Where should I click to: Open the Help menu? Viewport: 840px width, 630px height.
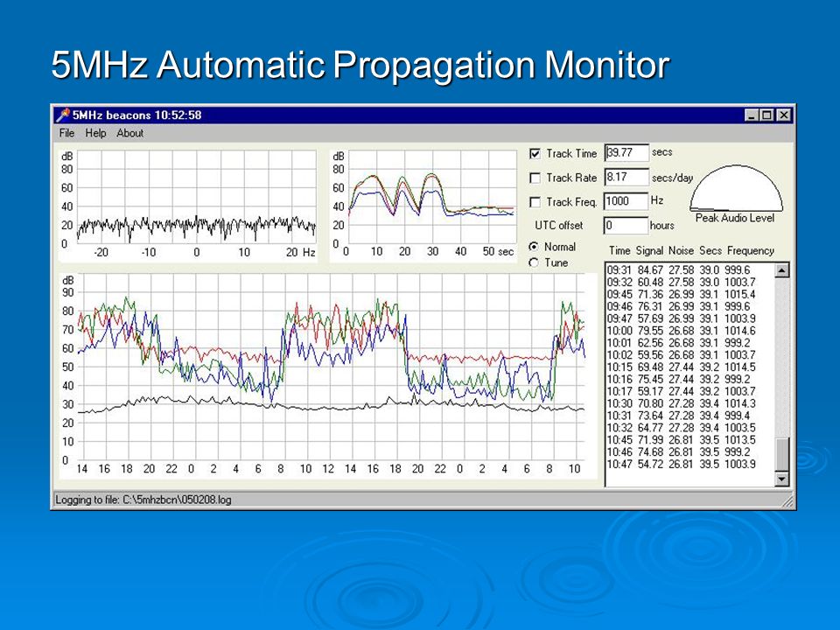(x=95, y=133)
